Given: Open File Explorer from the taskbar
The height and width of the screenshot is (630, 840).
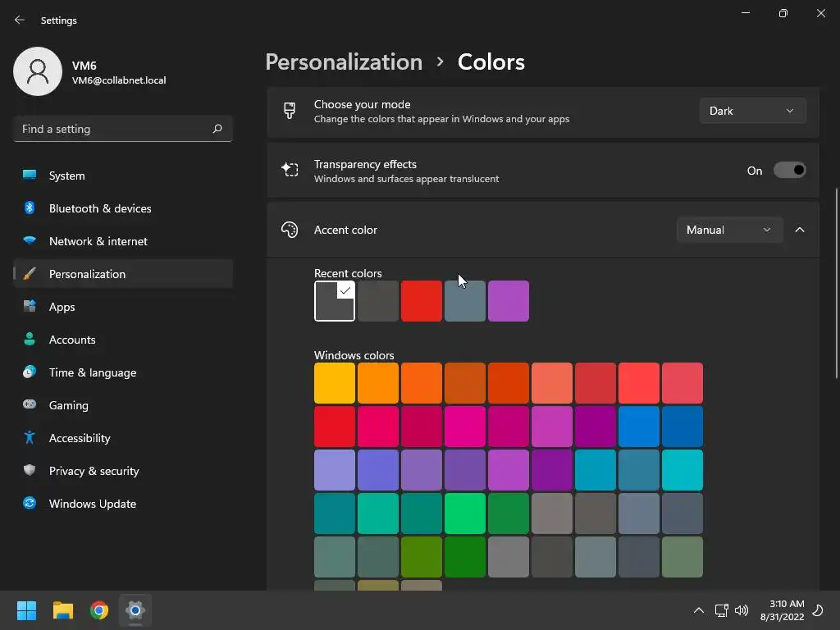Looking at the screenshot, I should pos(63,610).
